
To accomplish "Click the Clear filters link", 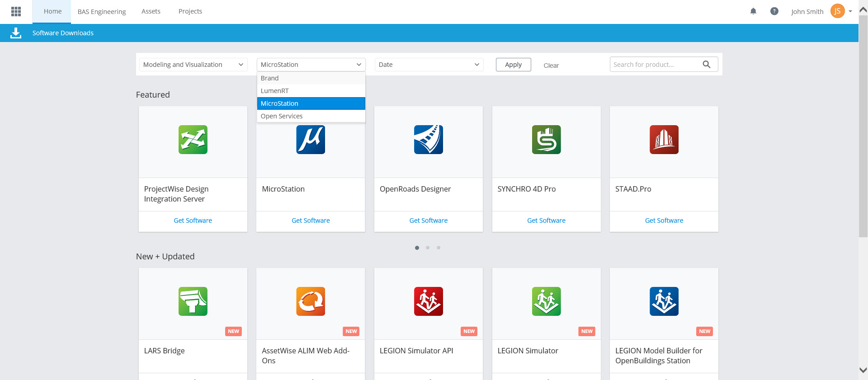I will (551, 66).
